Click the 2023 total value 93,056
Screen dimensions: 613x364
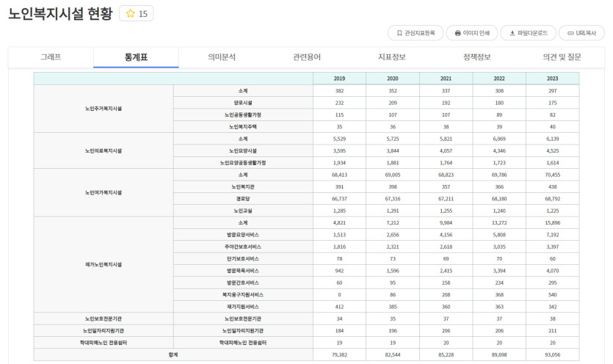tap(552, 354)
